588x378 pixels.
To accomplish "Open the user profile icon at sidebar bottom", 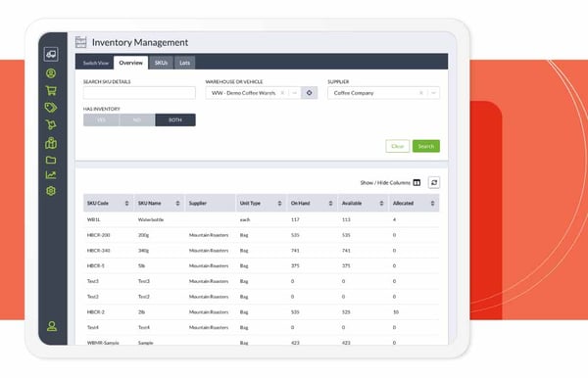I will pos(52,326).
